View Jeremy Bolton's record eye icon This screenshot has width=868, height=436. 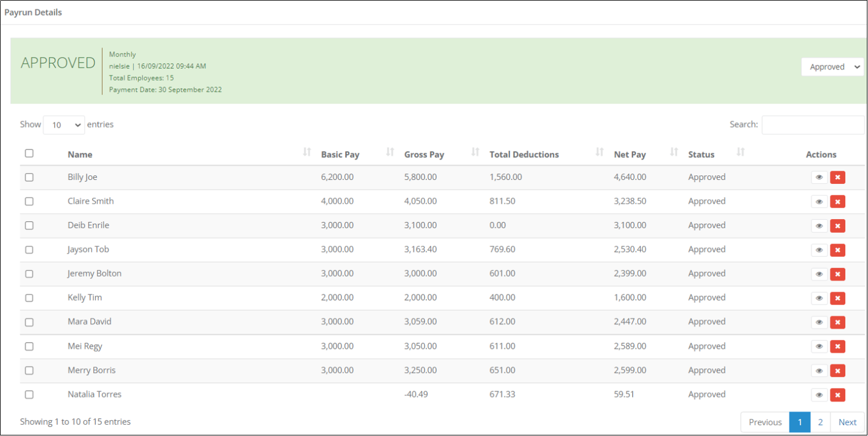point(819,274)
